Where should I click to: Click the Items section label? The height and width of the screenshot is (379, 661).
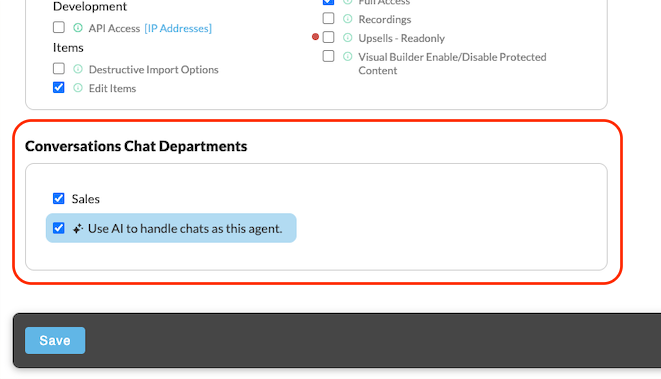pyautogui.click(x=68, y=48)
